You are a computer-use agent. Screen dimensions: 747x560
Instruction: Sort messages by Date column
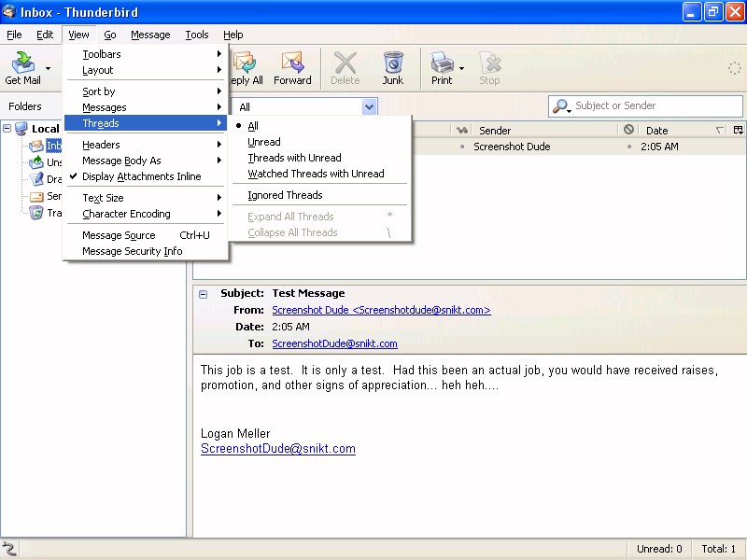pyautogui.click(x=684, y=130)
